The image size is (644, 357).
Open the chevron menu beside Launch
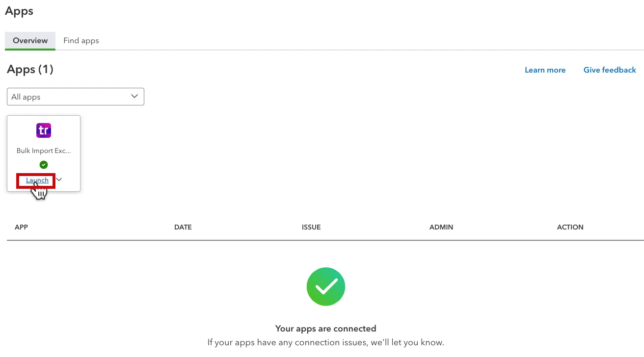tap(59, 179)
